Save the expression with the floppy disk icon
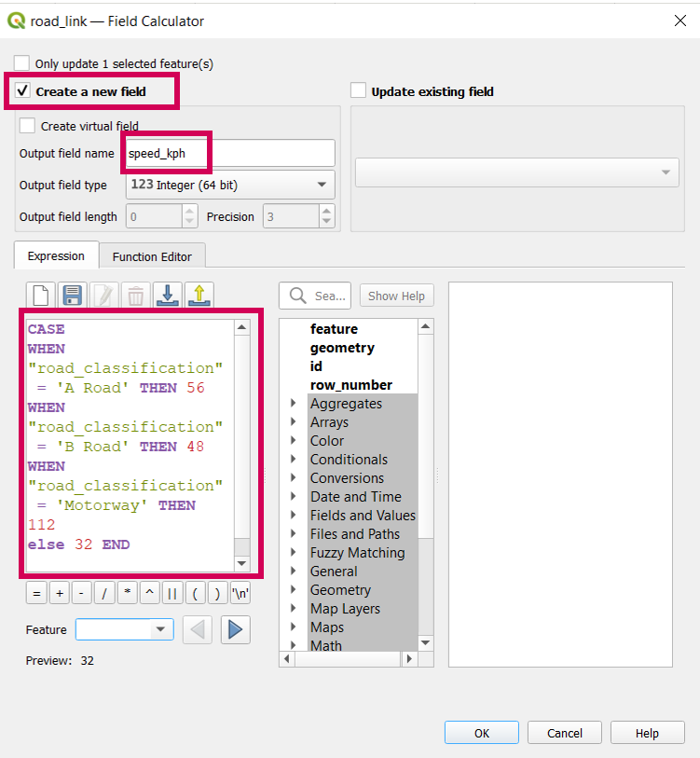 73,296
